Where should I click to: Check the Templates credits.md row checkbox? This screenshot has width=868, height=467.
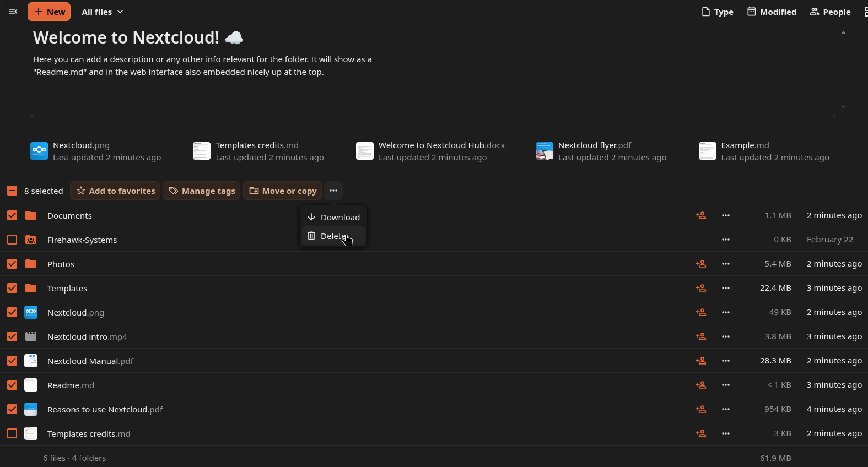tap(12, 433)
